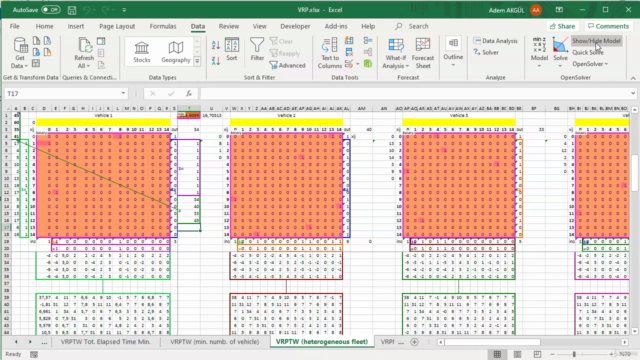Select VRPTW (min. numb. of vehicle) sheet
The height and width of the screenshot is (360, 640).
point(215,342)
